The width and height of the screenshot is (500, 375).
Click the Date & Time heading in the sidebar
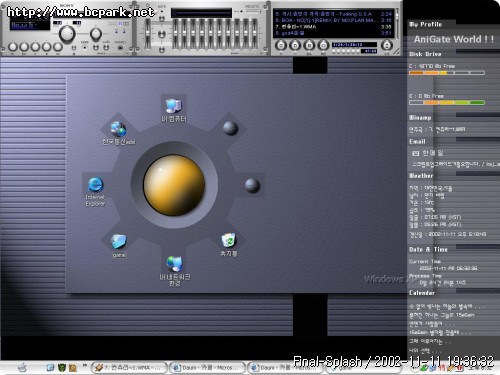point(428,249)
